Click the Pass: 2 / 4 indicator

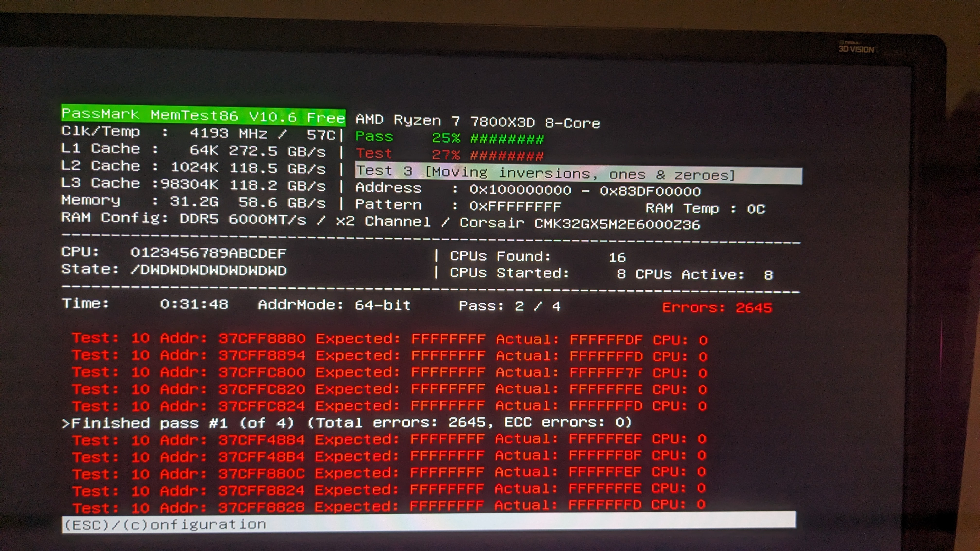point(509,306)
